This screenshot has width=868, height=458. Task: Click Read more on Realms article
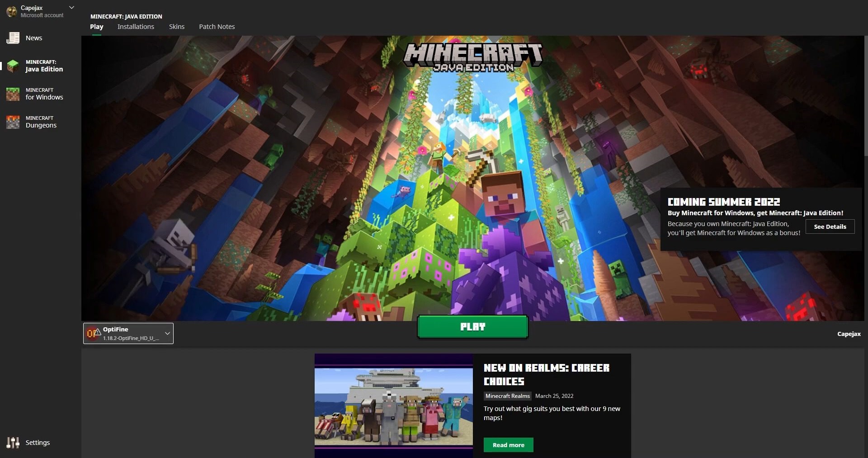pos(508,445)
